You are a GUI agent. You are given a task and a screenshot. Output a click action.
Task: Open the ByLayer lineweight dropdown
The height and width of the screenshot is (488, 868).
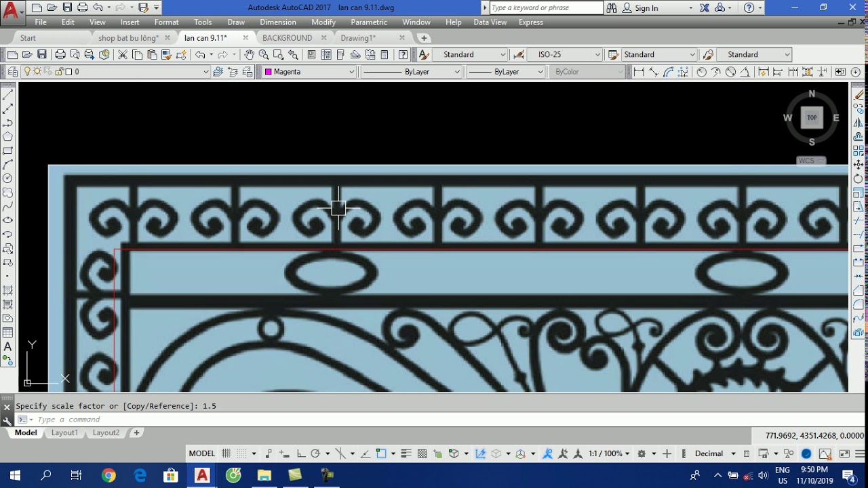tap(506, 72)
